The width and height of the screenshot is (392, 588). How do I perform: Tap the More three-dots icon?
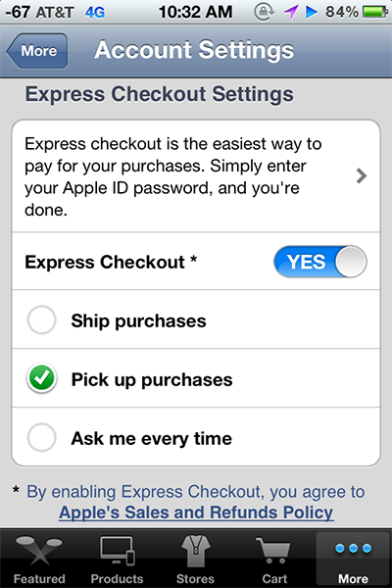tap(353, 549)
